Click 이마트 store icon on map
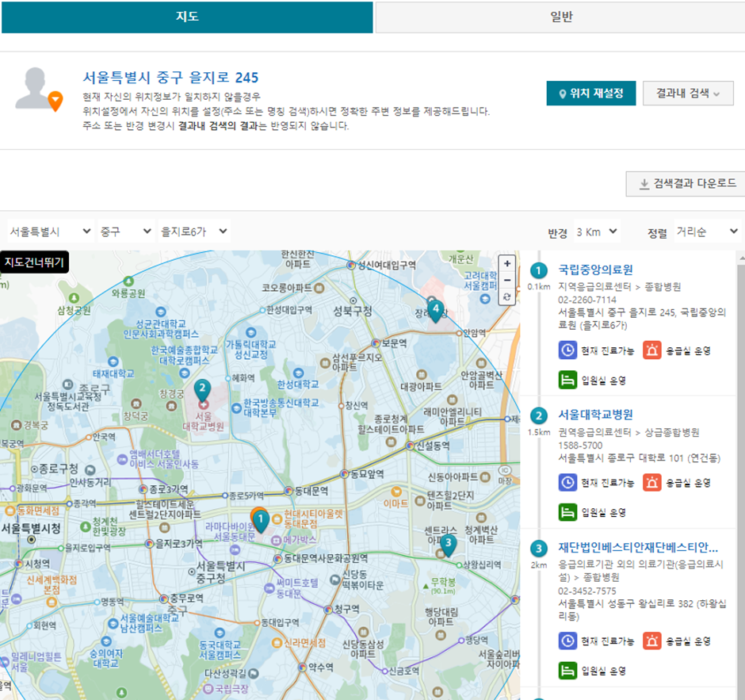Image resolution: width=745 pixels, height=700 pixels. click(x=395, y=492)
